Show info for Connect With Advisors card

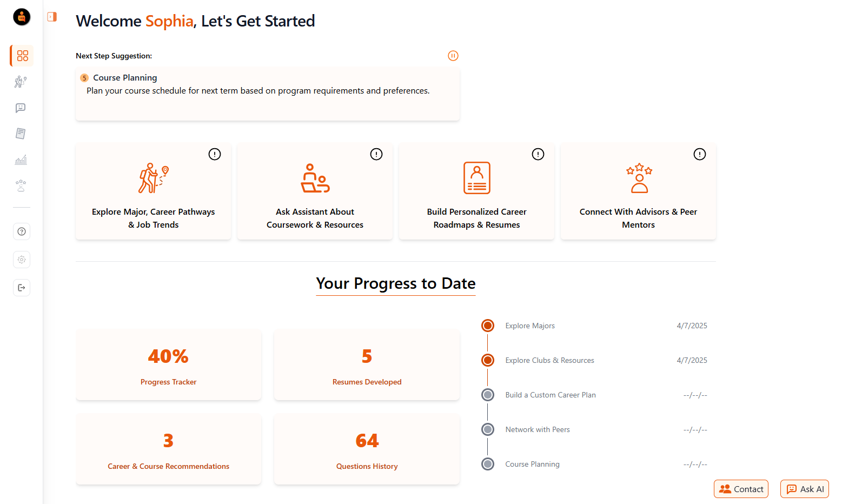(699, 154)
